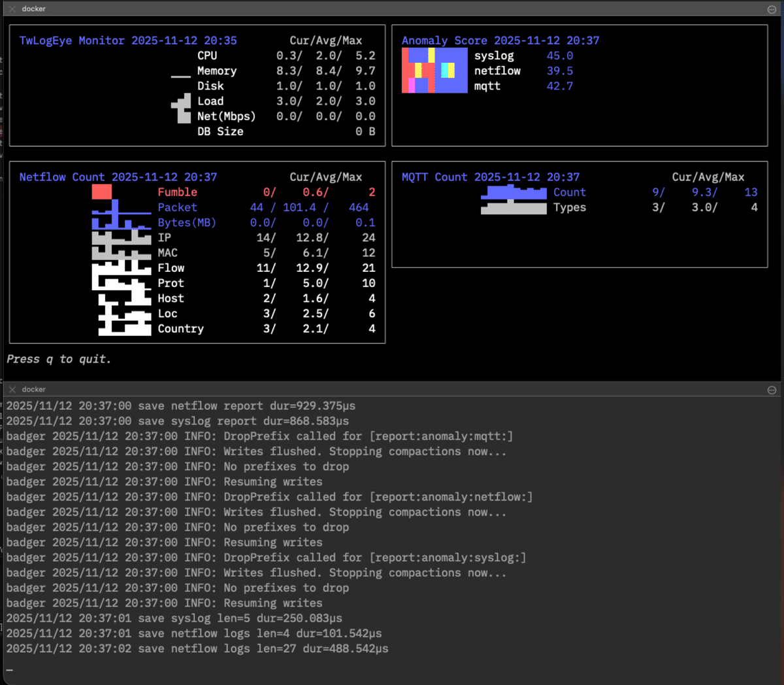Screen dimensions: 784x685
Task: Select the top pane docker title
Action: coord(33,8)
